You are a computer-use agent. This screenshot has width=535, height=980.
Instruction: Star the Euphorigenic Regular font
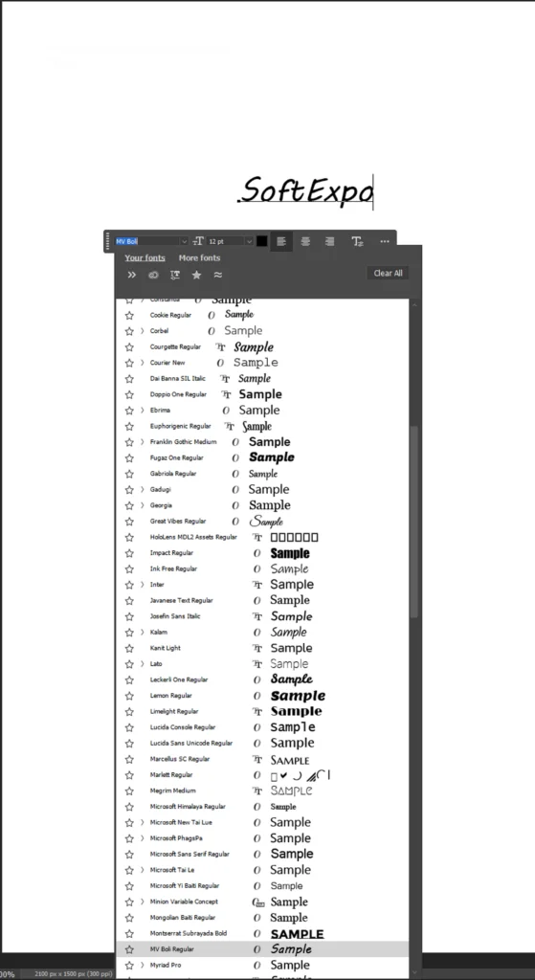[129, 426]
